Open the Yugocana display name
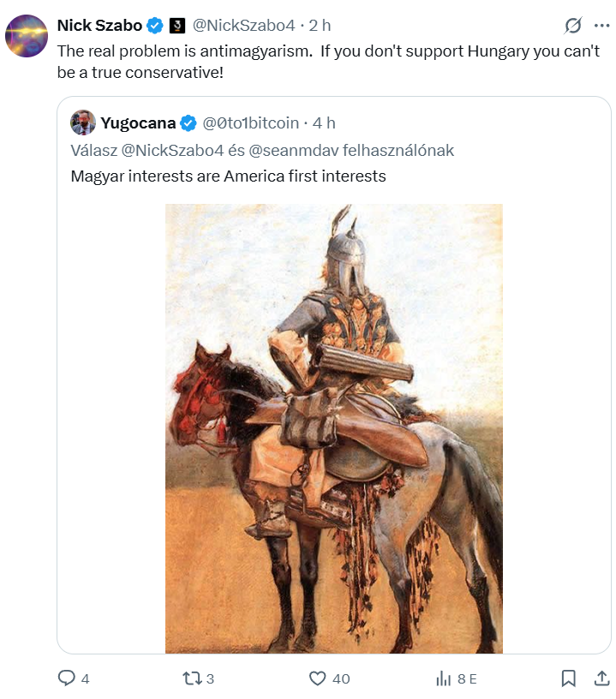The height and width of the screenshot is (699, 616). pos(138,122)
